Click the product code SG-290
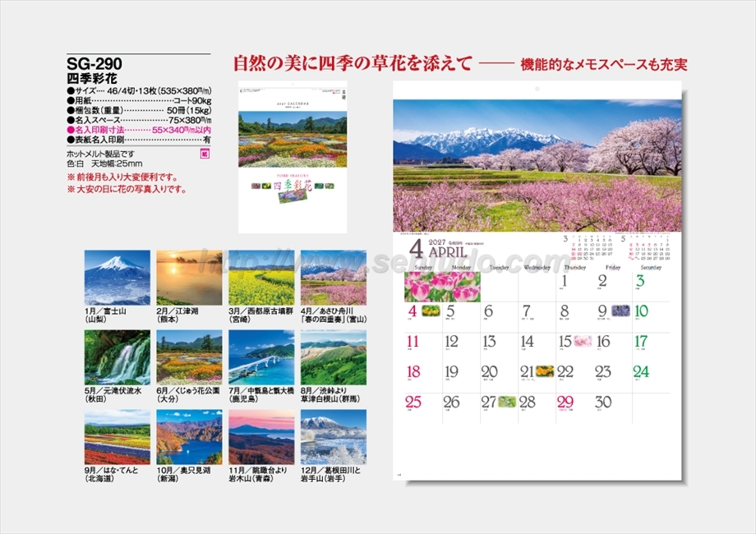Viewport: 756px width, 534px height. (94, 63)
